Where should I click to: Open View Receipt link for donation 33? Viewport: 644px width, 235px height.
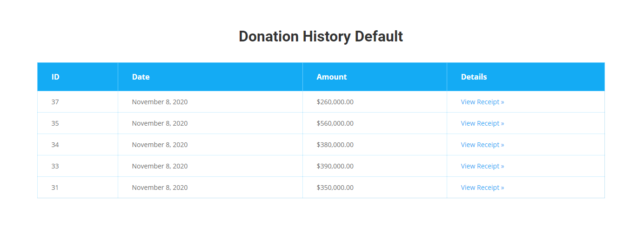[482, 166]
